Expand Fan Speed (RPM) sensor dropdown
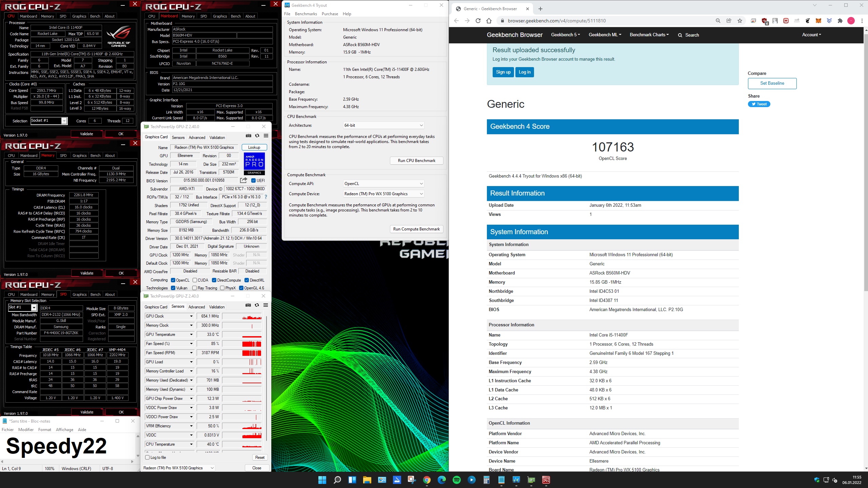The height and width of the screenshot is (488, 868). click(x=191, y=353)
